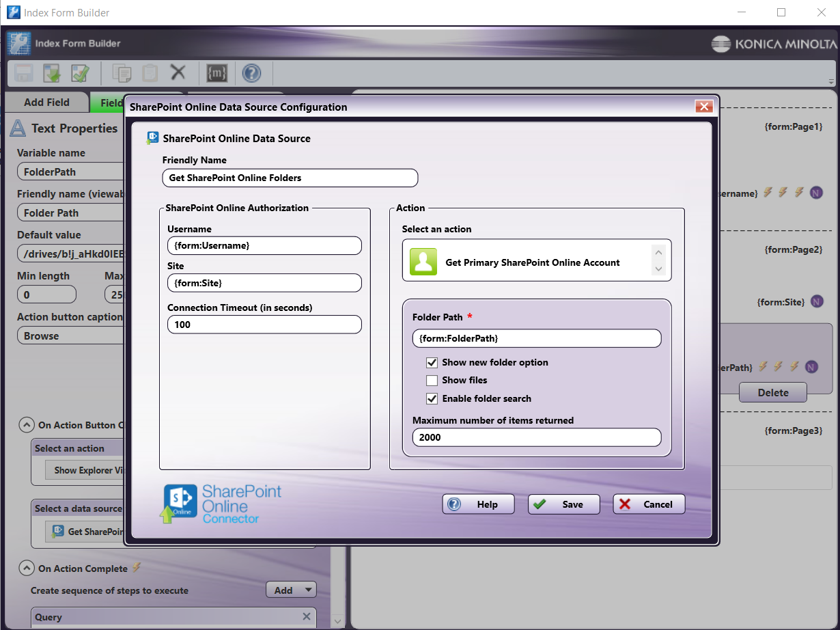Click the SharePoint Online Data Source header icon

tap(153, 138)
